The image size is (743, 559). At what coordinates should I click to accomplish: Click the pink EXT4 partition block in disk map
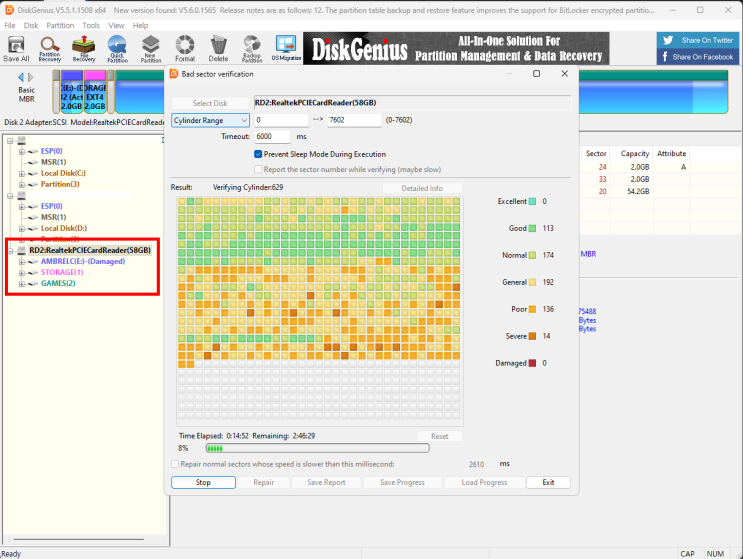coord(95,92)
